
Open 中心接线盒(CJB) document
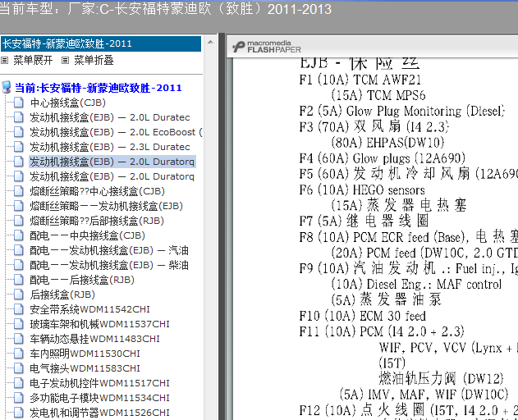(x=67, y=103)
